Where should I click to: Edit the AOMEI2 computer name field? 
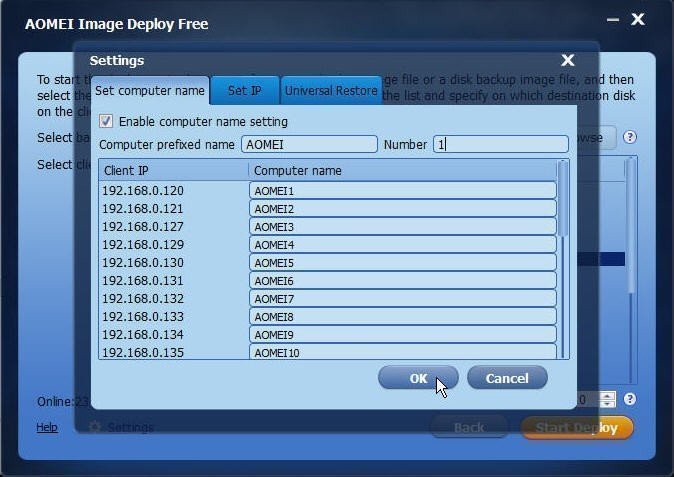click(403, 208)
